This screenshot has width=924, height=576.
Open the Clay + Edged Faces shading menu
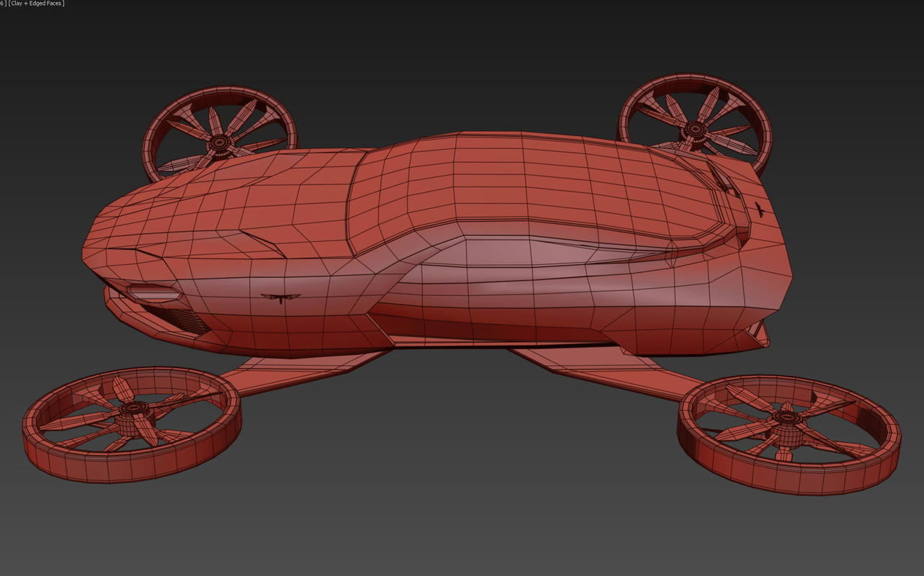tap(35, 4)
